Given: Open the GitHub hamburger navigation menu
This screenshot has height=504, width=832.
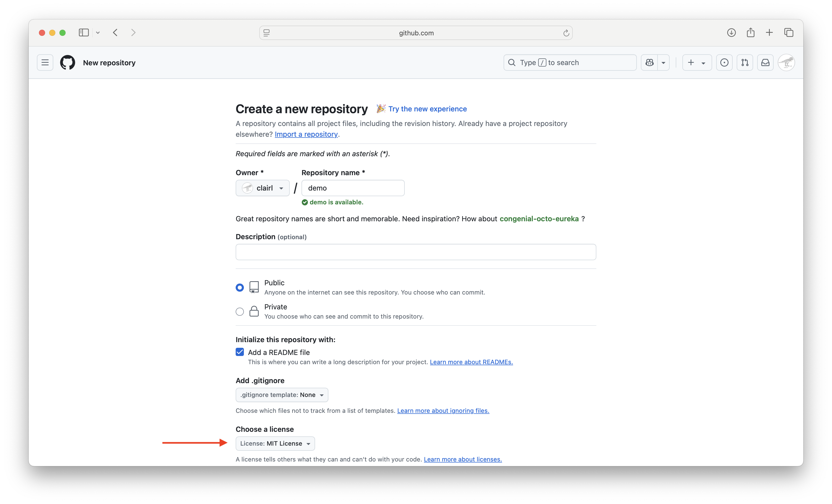Looking at the screenshot, I should point(45,62).
